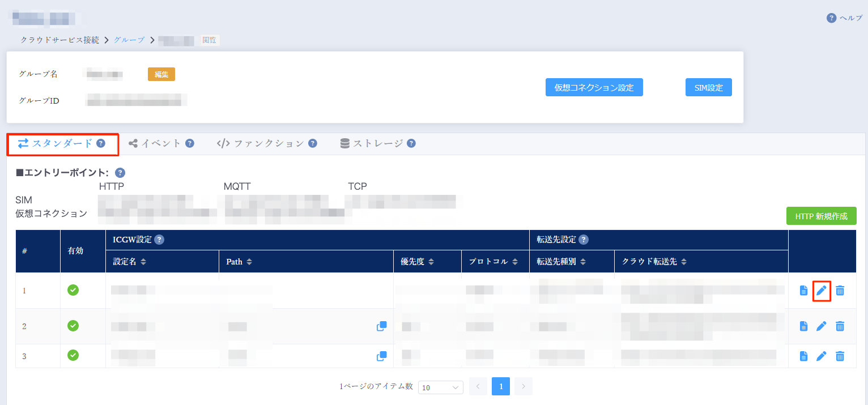
Task: Switch to the イベント tab
Action: pyautogui.click(x=159, y=143)
